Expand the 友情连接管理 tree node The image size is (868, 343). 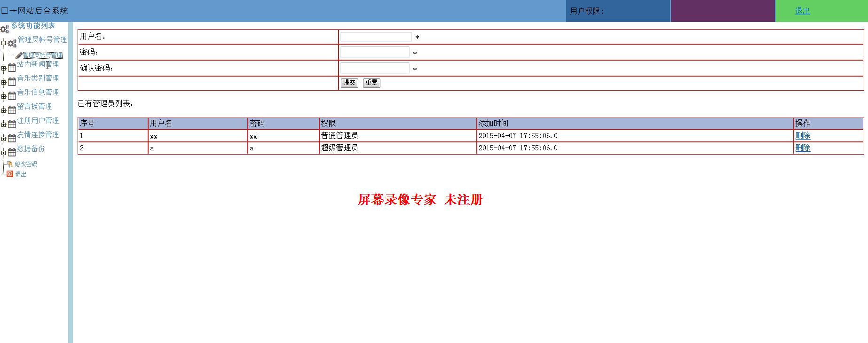point(4,139)
